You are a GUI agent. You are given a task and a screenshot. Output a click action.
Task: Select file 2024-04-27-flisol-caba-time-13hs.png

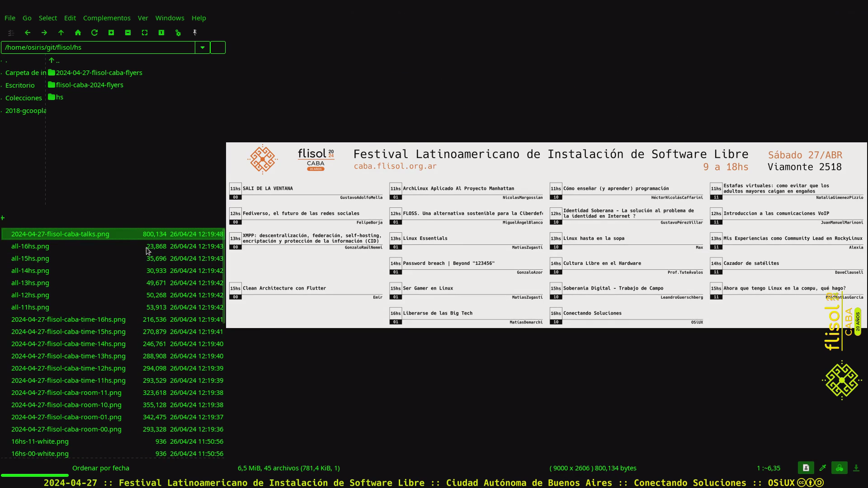(x=113, y=356)
